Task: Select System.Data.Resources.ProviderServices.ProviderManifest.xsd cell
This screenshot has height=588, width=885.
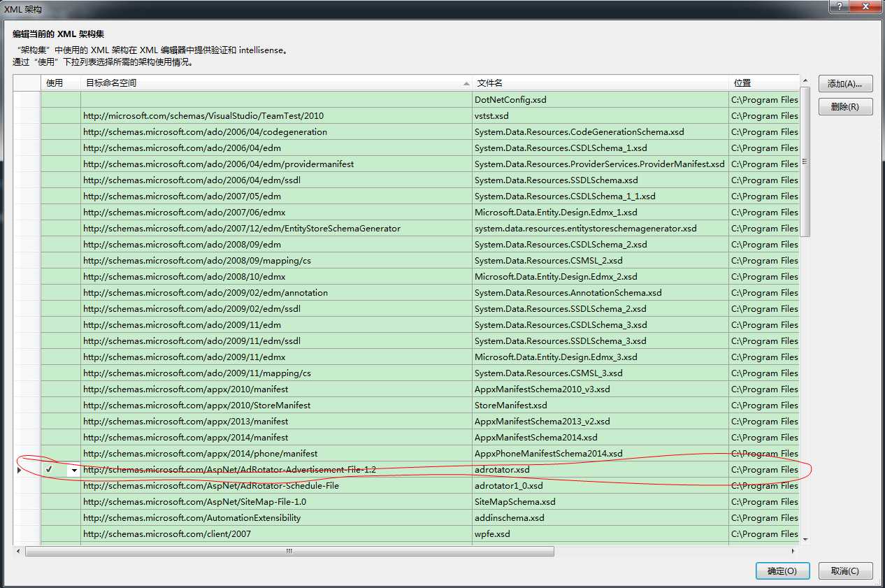Action: pyautogui.click(x=600, y=164)
